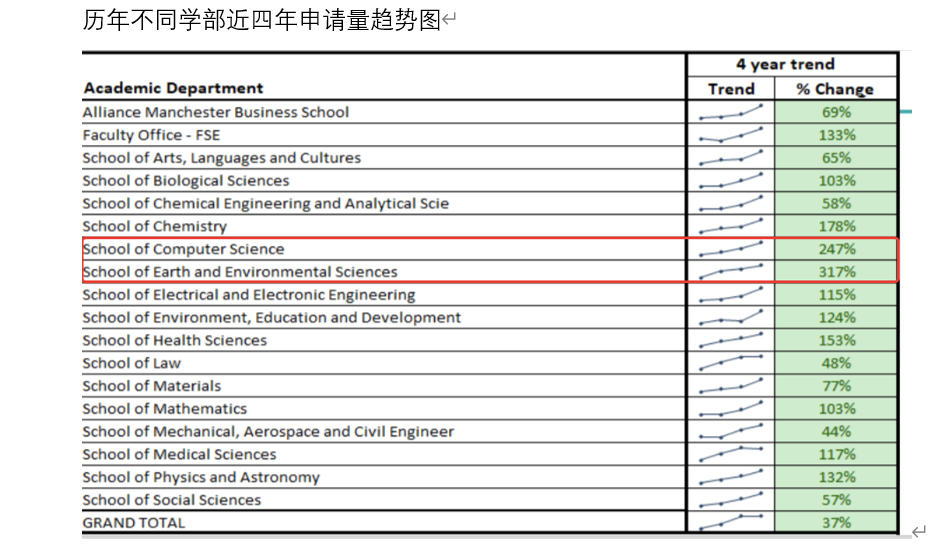Click the 124% change cell
This screenshot has height=555, width=932.
point(836,318)
